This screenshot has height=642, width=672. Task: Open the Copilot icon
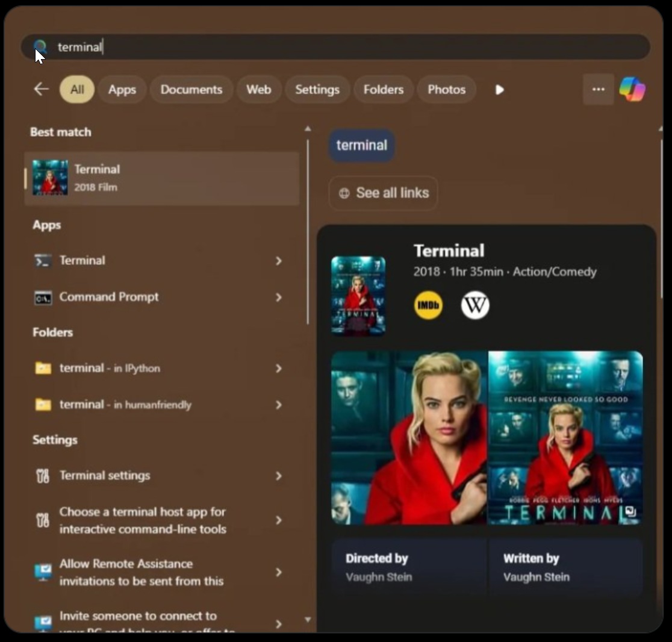(633, 89)
